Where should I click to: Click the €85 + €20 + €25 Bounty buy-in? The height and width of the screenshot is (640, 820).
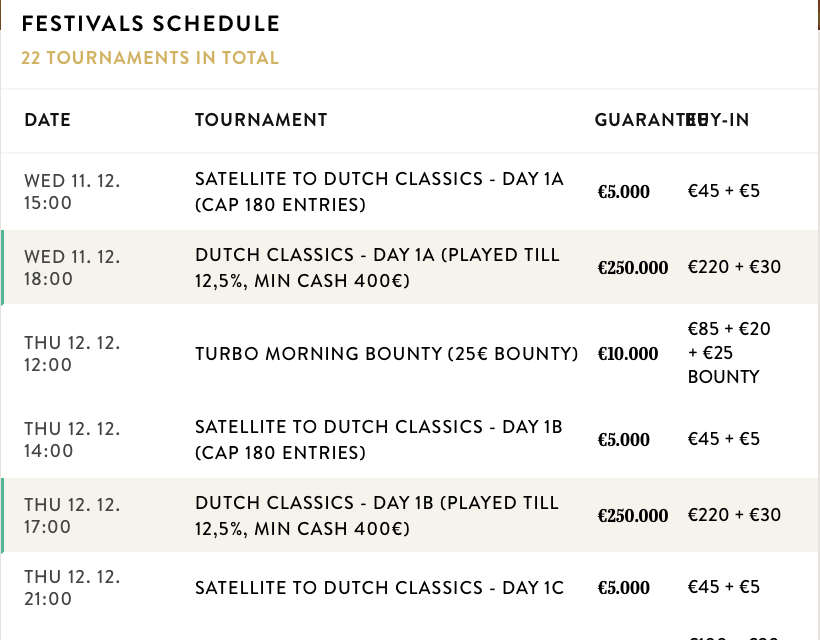[729, 353]
